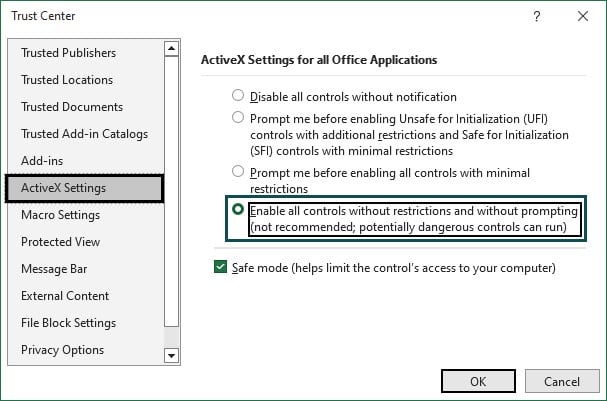607x401 pixels.
Task: Select Disable all controls without notification
Action: point(238,95)
